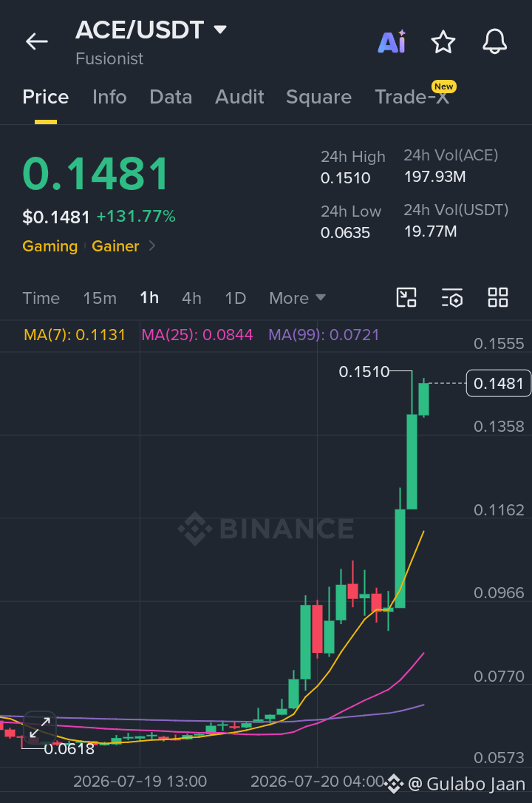Screen dimensions: 532x803
Task: Switch to the Audit tab
Action: pos(239,97)
